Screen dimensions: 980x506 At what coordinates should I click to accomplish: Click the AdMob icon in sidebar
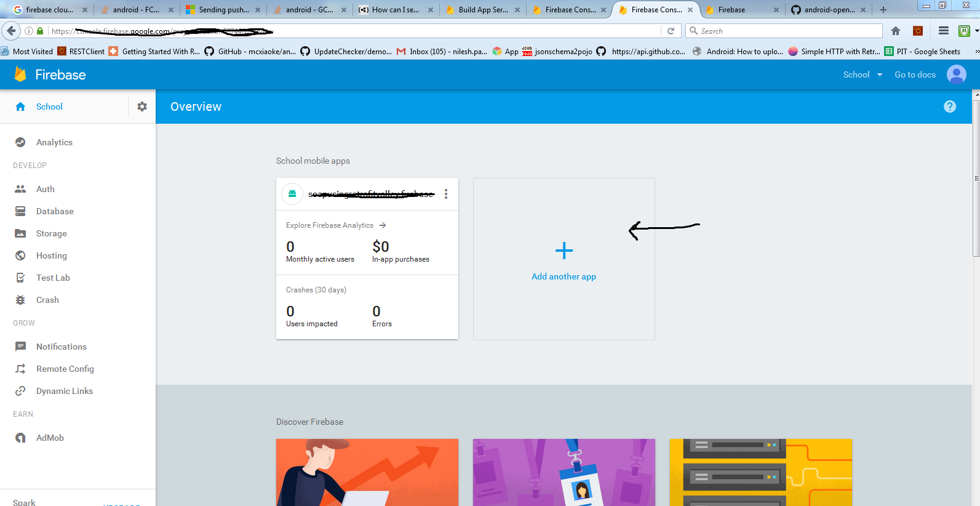point(20,438)
